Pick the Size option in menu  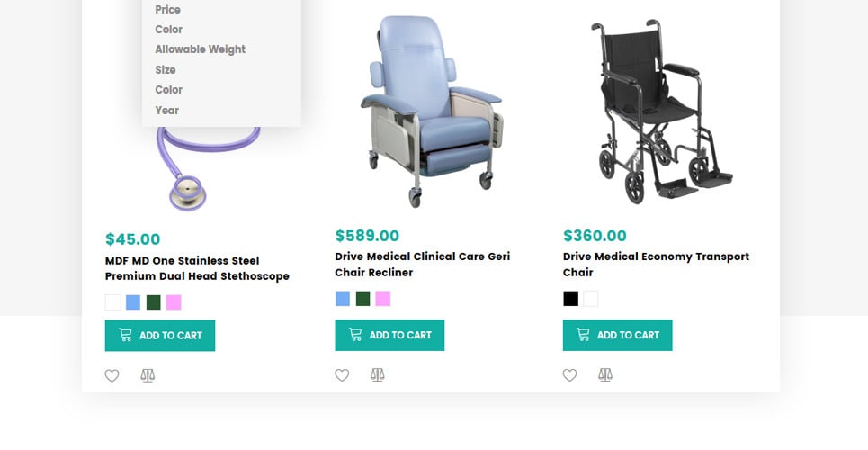click(166, 70)
